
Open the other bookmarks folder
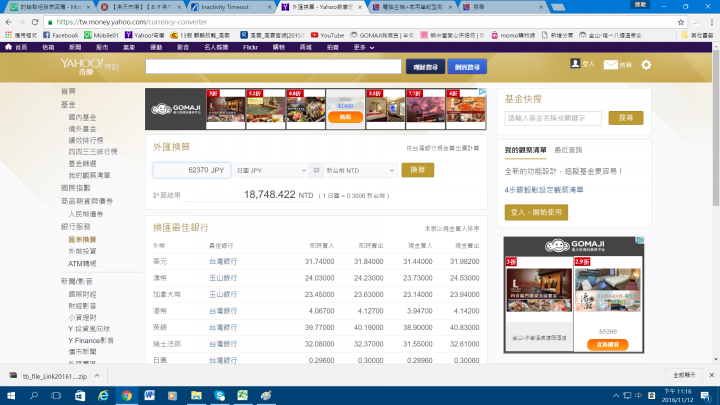(x=697, y=35)
